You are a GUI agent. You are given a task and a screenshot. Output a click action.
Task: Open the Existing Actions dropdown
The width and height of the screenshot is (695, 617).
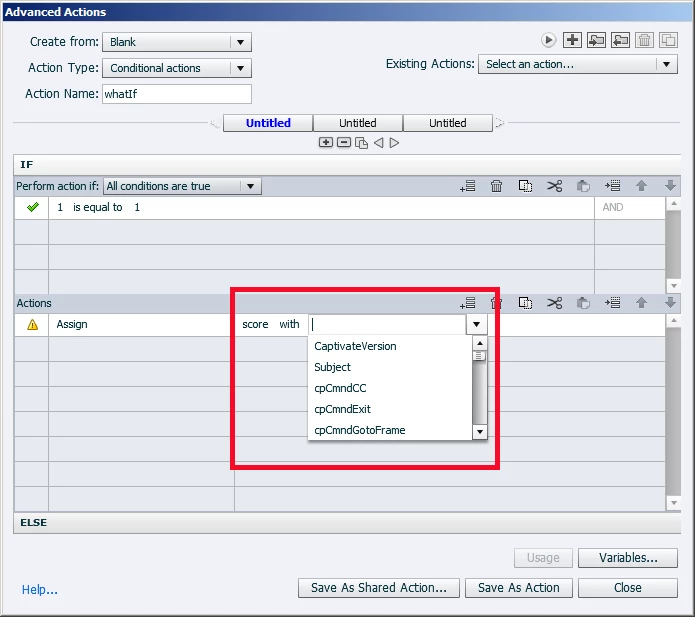(578, 64)
